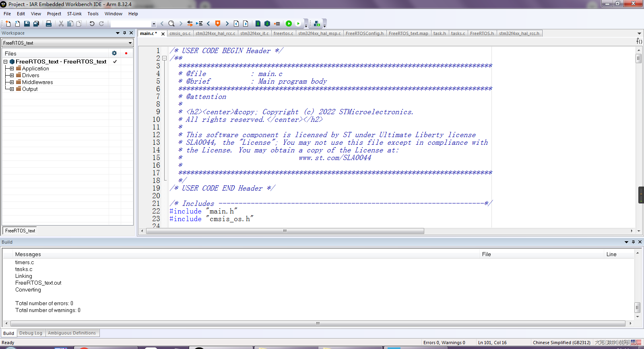Switch to the Debug Log tab

pos(31,333)
